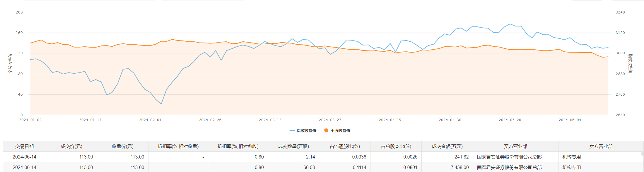
Task: Click the 160 left axis value
Action: click(x=19, y=33)
